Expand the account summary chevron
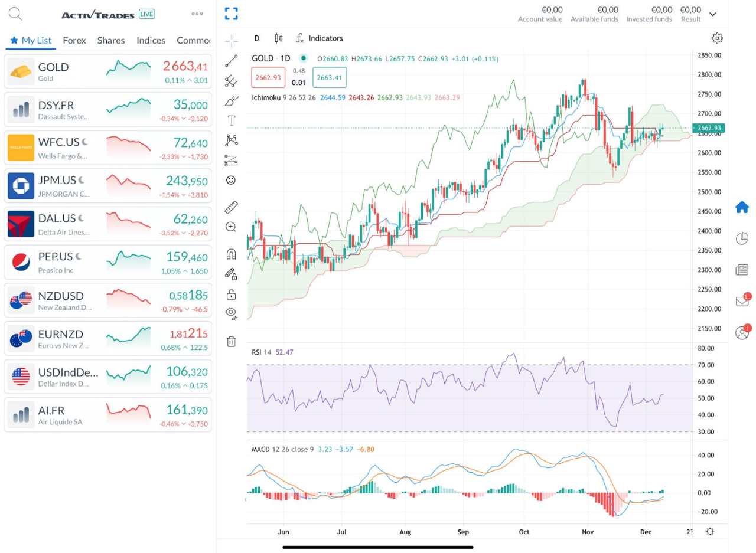 tap(713, 14)
